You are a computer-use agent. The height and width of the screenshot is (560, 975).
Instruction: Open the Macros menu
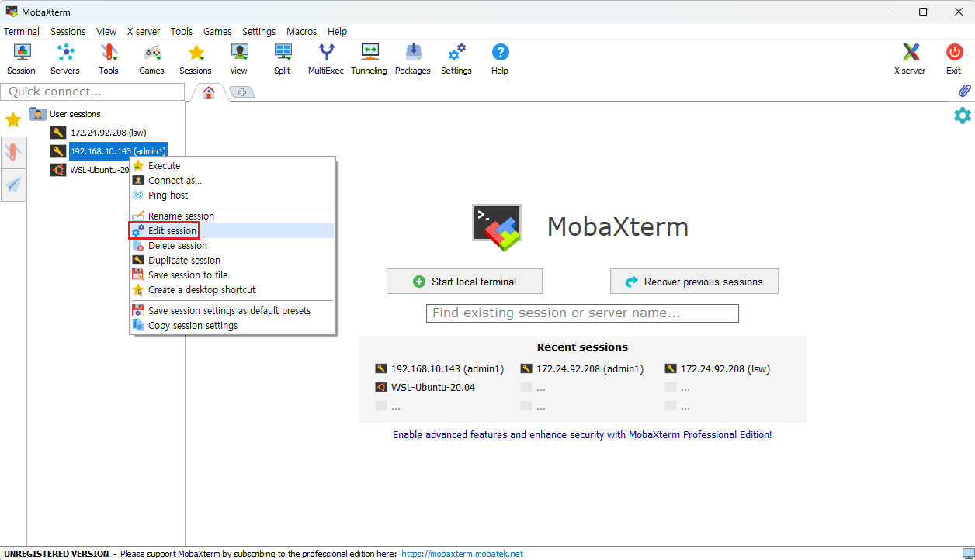tap(301, 32)
